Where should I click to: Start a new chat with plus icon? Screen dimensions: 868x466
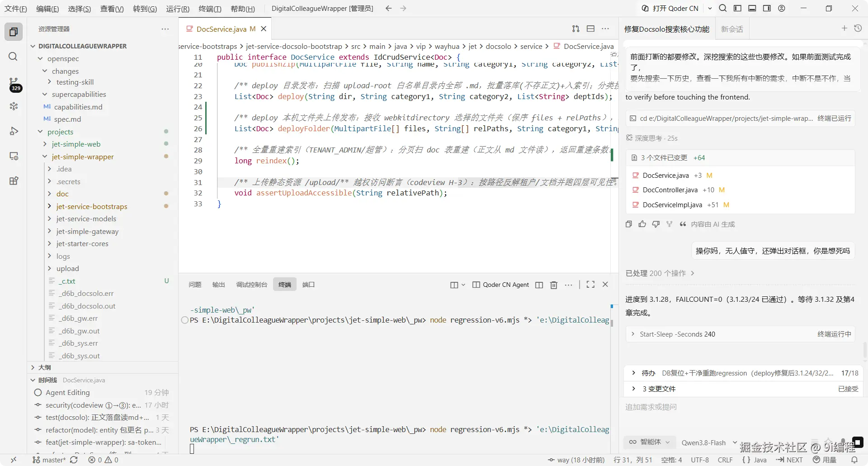[x=844, y=29]
